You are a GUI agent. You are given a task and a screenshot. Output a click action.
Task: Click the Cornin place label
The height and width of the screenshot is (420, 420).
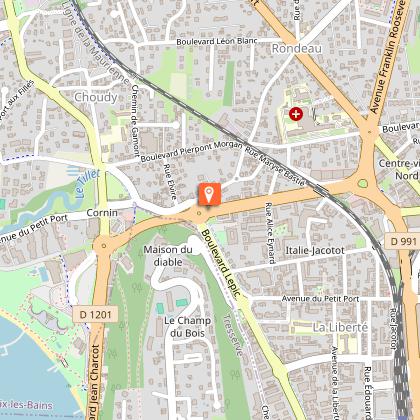point(102,213)
